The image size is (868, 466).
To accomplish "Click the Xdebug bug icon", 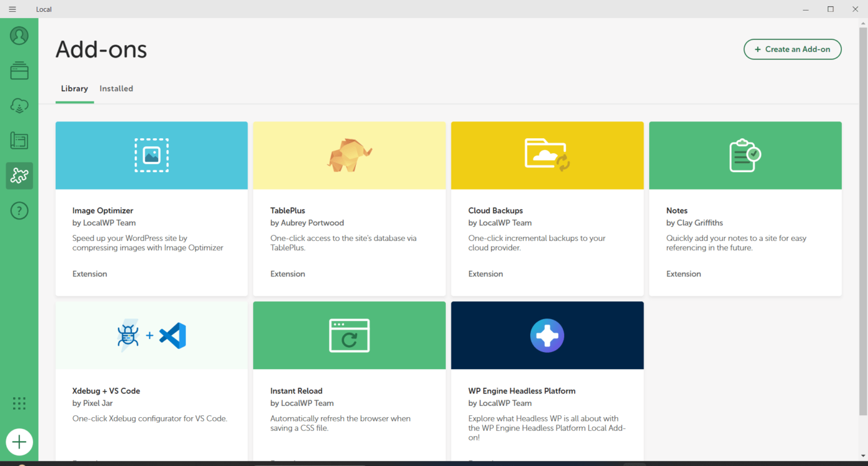I will point(128,336).
